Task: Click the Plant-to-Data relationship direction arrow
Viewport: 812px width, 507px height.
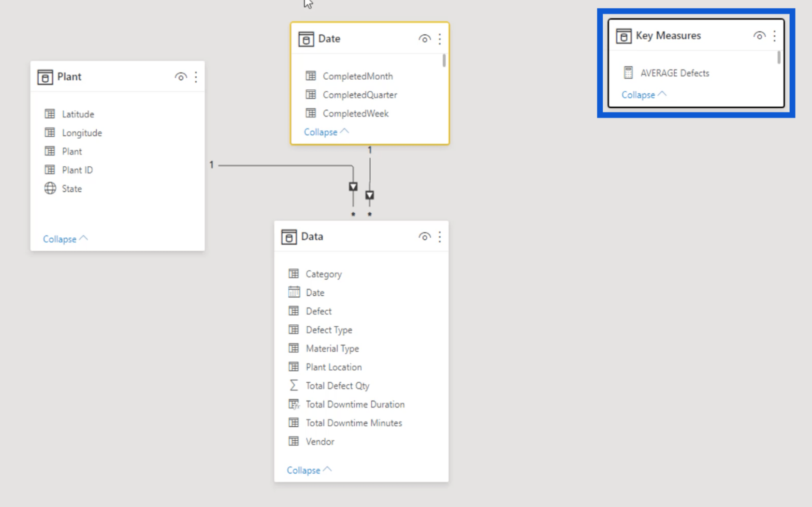Action: click(x=353, y=187)
